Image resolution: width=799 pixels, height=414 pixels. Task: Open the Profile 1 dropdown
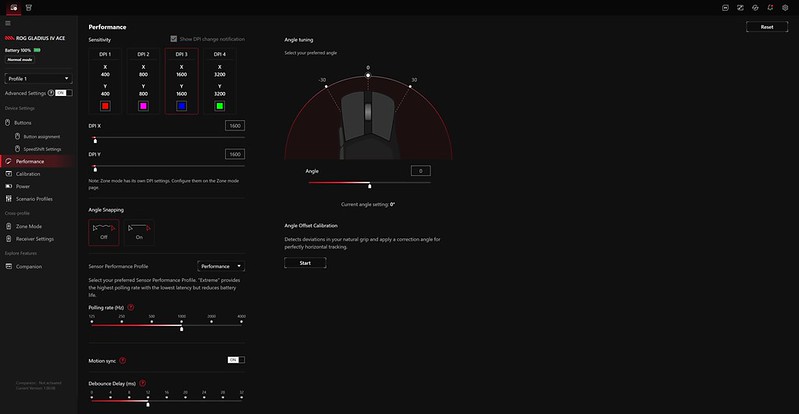[38, 79]
